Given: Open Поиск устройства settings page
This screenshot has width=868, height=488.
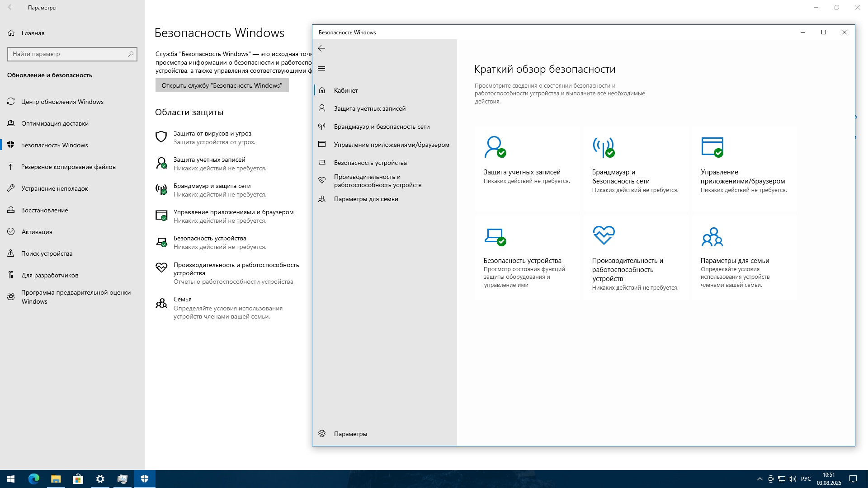Looking at the screenshot, I should coord(72,253).
